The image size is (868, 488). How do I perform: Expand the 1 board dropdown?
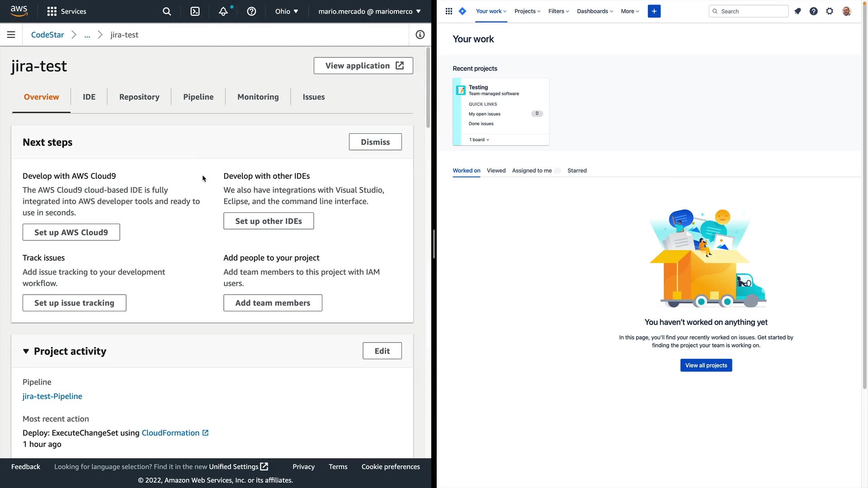(479, 140)
